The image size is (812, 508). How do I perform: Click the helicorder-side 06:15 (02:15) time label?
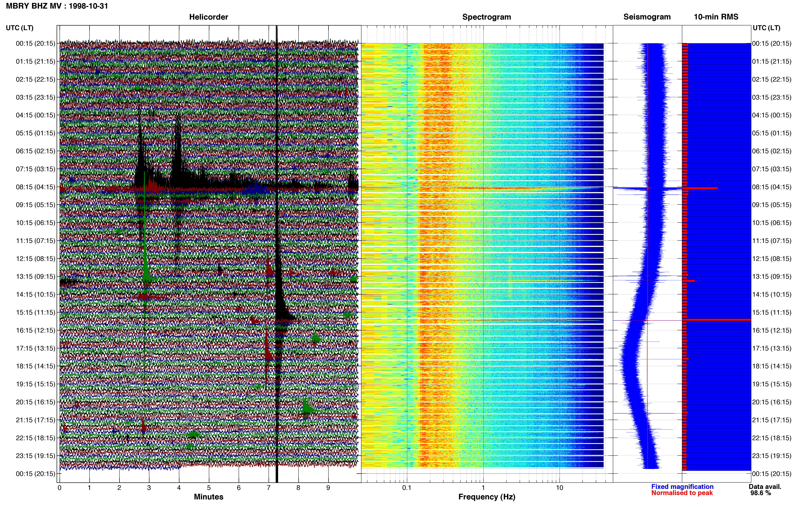pos(36,151)
